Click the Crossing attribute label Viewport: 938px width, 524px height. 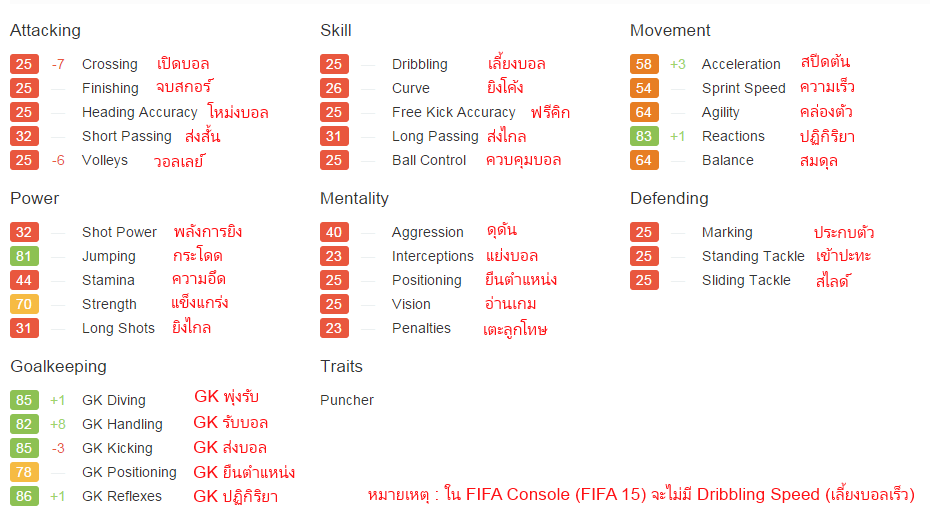pos(110,64)
